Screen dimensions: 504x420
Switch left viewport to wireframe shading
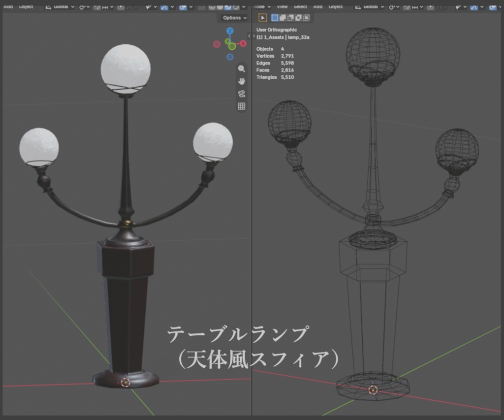click(212, 7)
